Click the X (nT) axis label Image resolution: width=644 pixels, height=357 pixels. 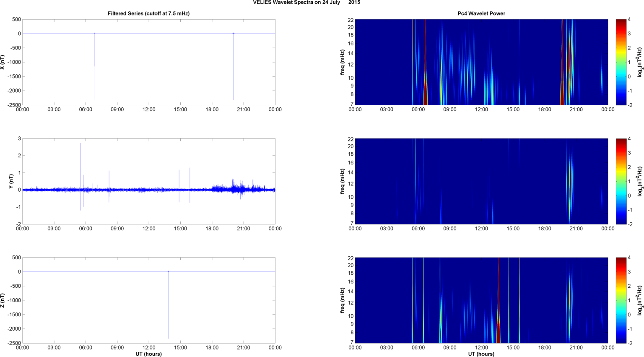pos(3,62)
